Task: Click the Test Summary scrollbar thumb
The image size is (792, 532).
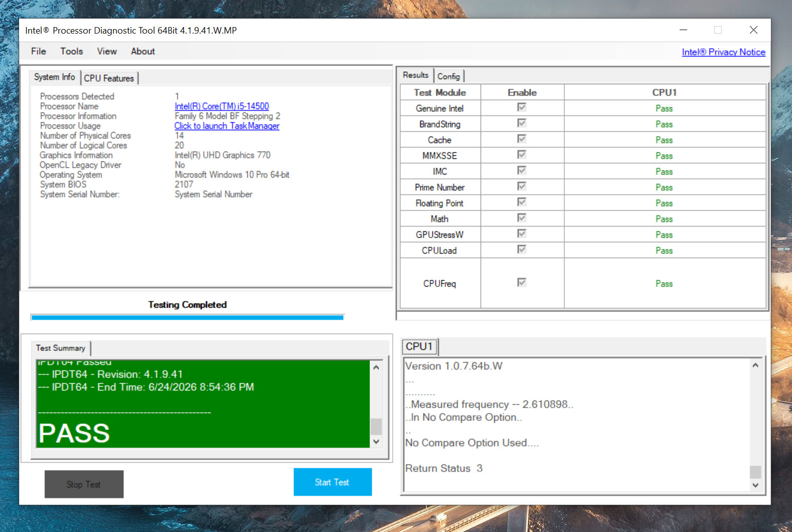Action: click(x=376, y=427)
